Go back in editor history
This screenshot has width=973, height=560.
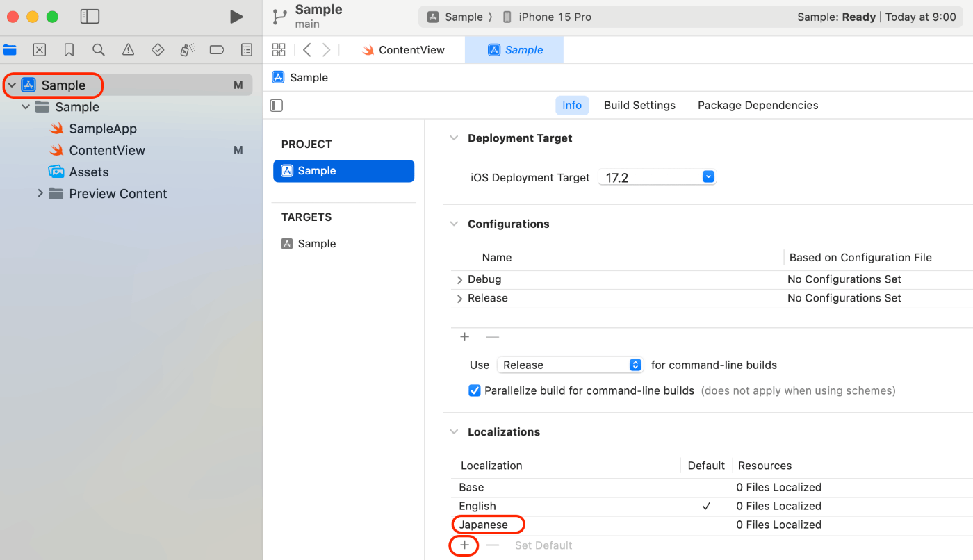point(306,50)
